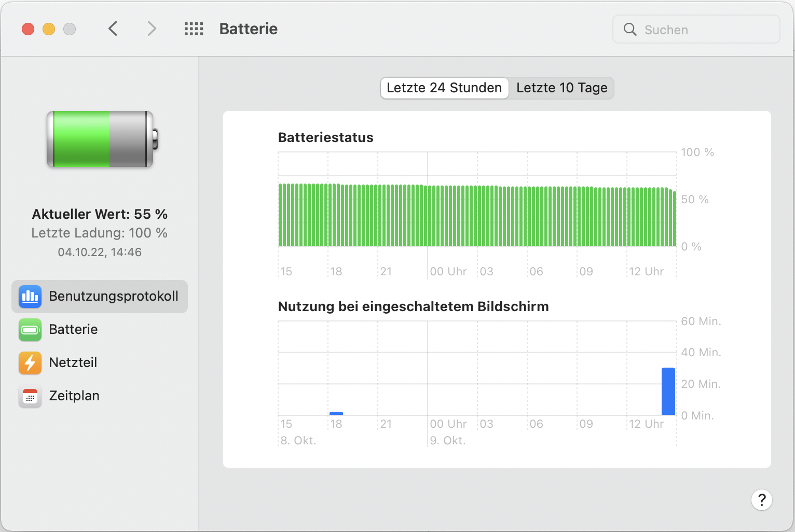Open the Batterie label in the sidebar

click(73, 330)
